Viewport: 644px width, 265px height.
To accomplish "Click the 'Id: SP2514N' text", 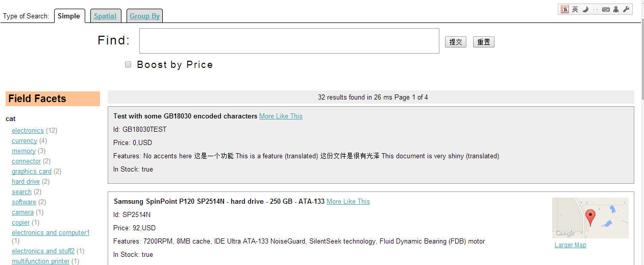I will 132,214.
